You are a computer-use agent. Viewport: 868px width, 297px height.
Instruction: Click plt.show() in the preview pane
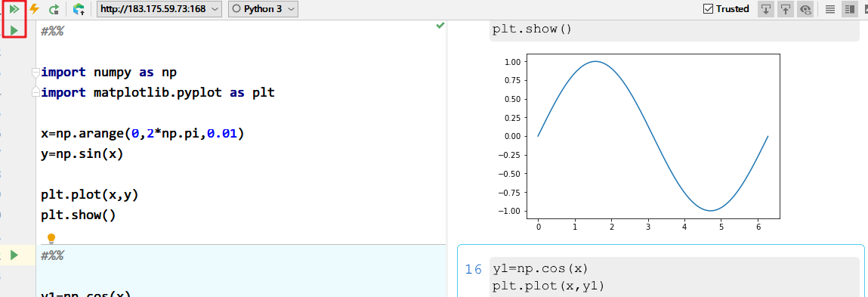pyautogui.click(x=531, y=29)
